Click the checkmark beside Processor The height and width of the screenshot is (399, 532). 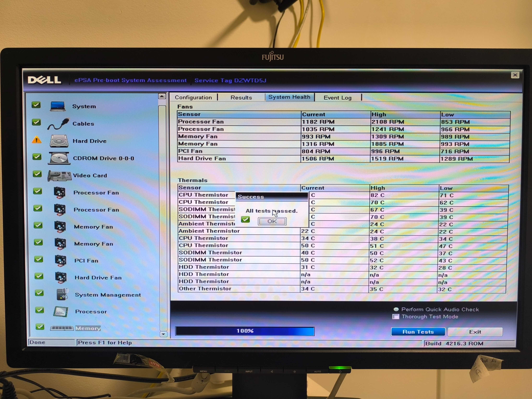pyautogui.click(x=40, y=310)
